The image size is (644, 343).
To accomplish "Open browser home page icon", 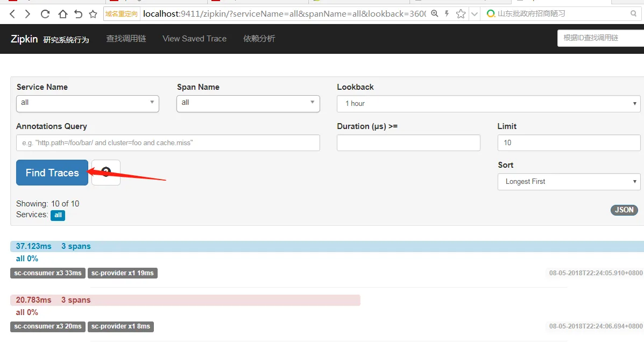I will point(62,14).
